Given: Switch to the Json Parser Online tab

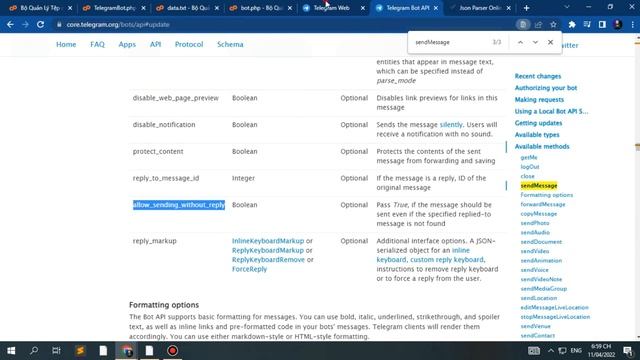Looking at the screenshot, I should coord(480,8).
